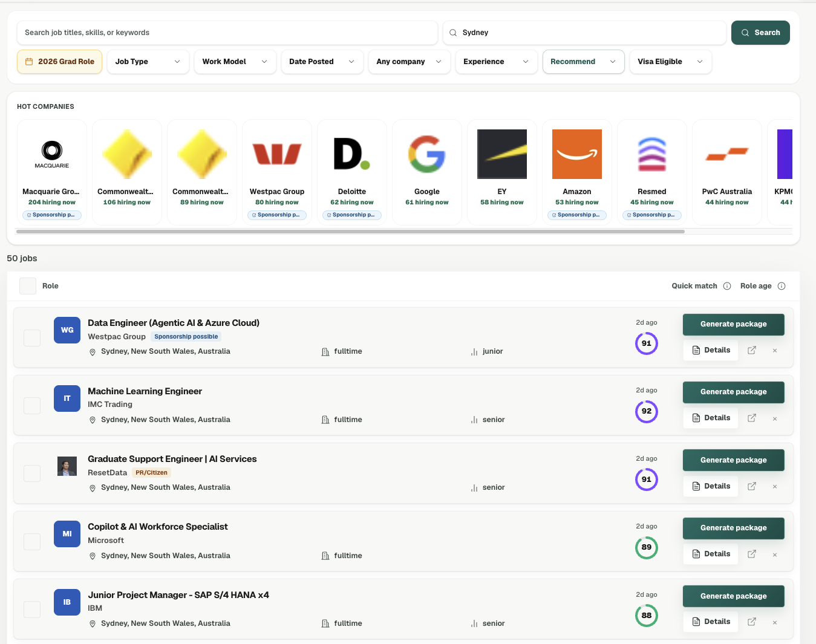Select the Machine Learning Engineer job checkbox
The height and width of the screenshot is (644, 816).
[32, 406]
